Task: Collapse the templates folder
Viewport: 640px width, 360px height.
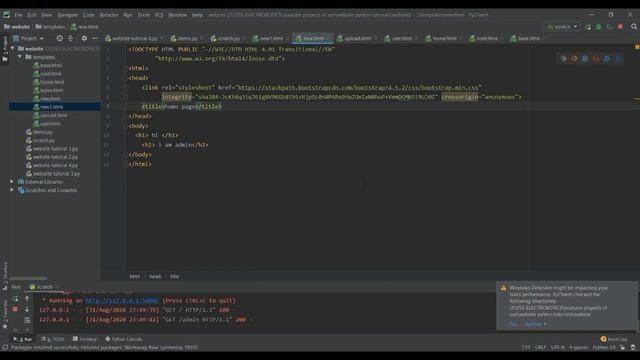Action: point(20,57)
